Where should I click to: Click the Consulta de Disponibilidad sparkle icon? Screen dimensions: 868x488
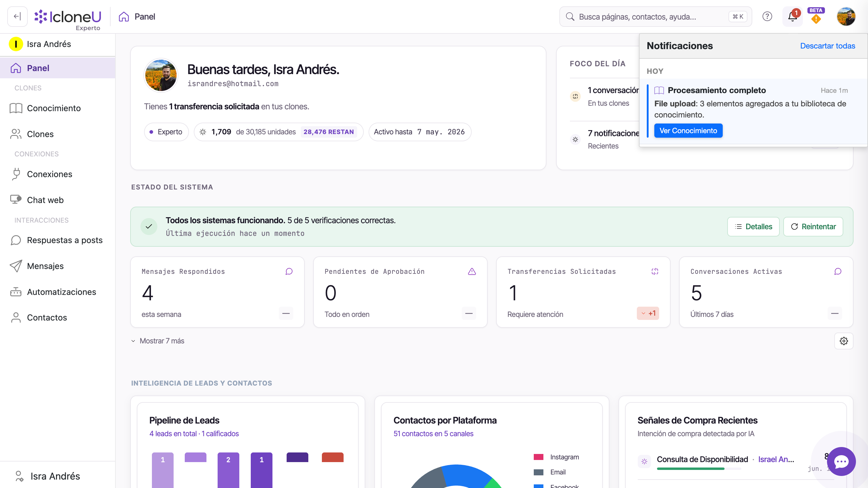644,461
